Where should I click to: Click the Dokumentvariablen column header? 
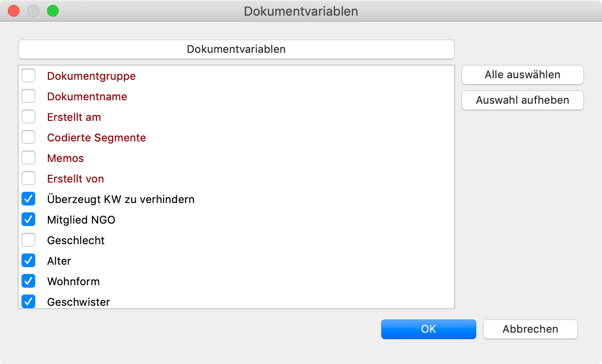click(236, 49)
